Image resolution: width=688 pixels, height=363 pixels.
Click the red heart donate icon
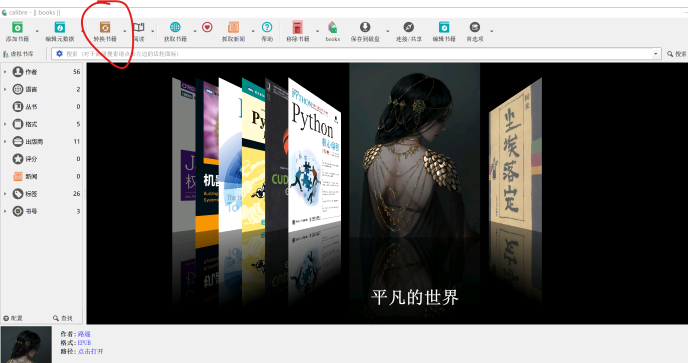point(207,27)
